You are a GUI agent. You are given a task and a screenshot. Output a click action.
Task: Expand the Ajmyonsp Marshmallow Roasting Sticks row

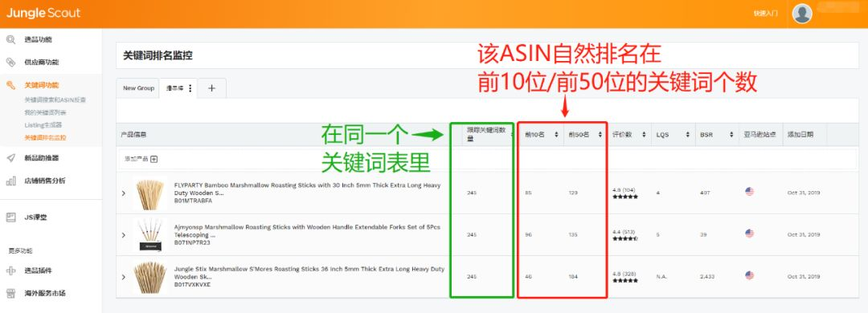click(x=124, y=235)
